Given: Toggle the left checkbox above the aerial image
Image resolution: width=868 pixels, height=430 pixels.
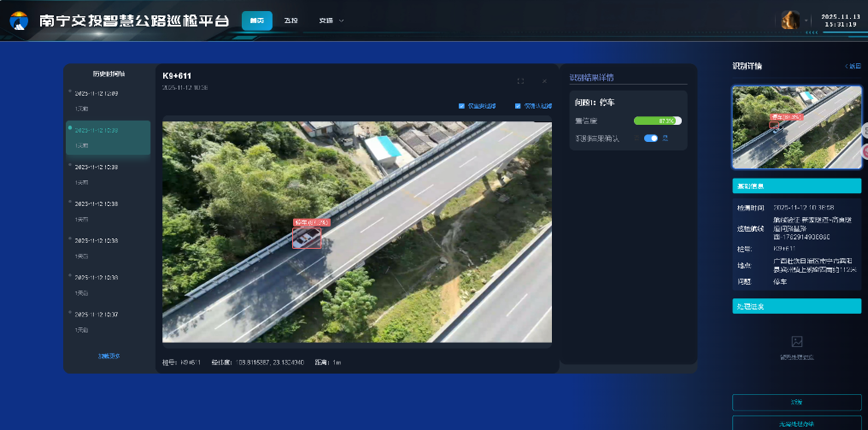Looking at the screenshot, I should (x=462, y=107).
